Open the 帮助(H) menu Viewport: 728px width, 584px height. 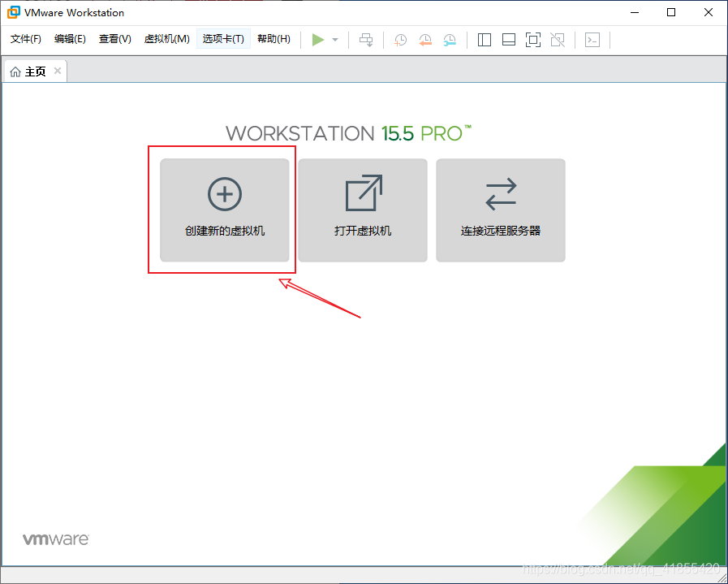(x=274, y=38)
